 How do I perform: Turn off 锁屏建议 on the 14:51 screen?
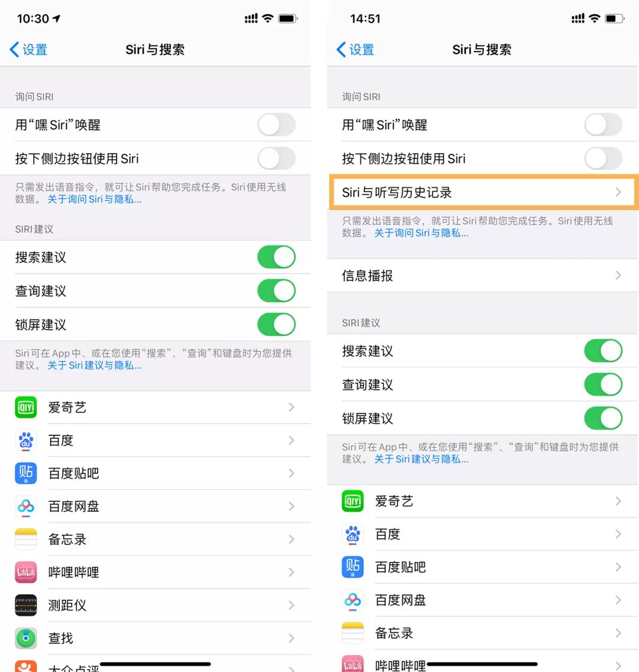[603, 418]
